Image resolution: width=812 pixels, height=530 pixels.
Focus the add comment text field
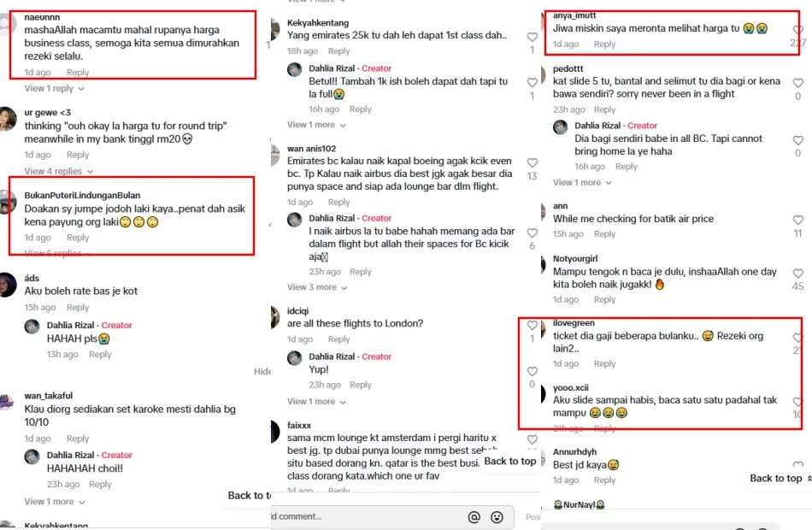coord(368,517)
